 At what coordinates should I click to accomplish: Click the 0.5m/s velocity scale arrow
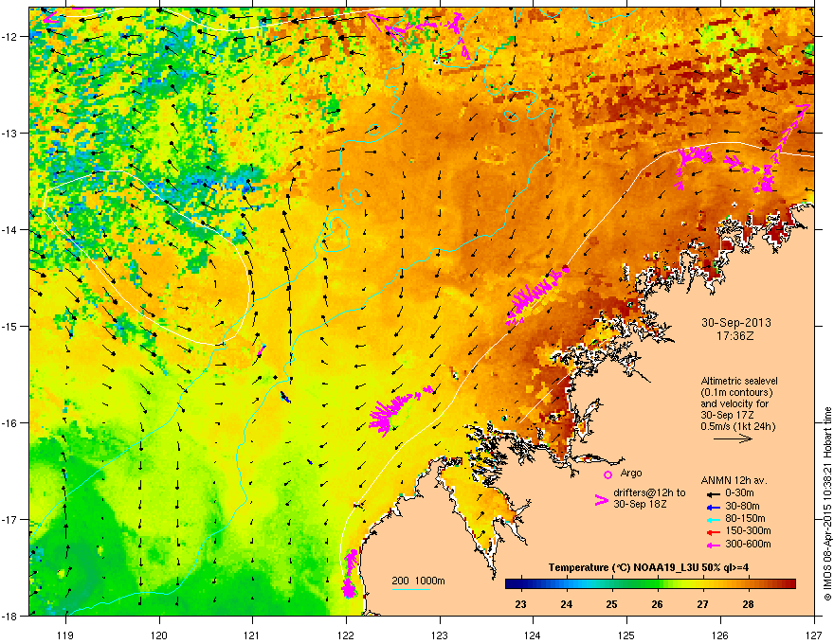tap(733, 438)
